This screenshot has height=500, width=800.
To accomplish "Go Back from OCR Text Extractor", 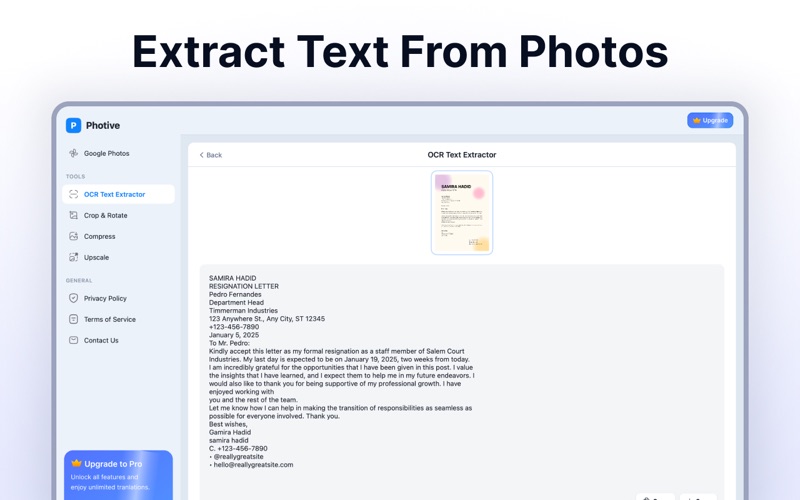I will tap(211, 155).
